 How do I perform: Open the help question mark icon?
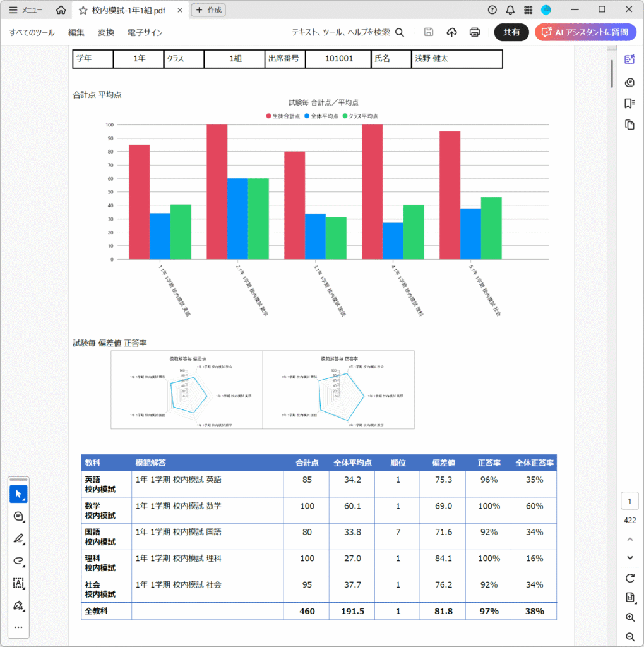(x=492, y=9)
